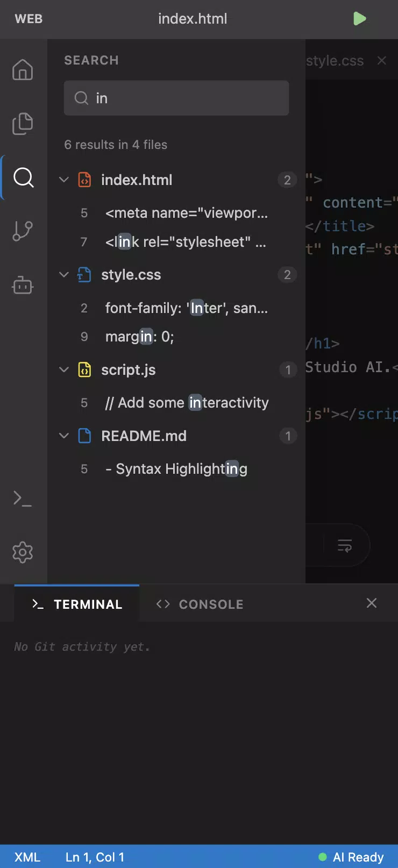This screenshot has height=868, width=398.
Task: Click the index.html match count badge
Action: 287,180
